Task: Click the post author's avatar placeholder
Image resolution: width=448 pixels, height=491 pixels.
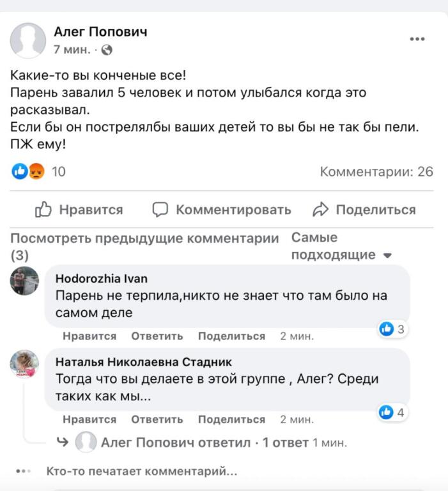Action: (x=27, y=40)
